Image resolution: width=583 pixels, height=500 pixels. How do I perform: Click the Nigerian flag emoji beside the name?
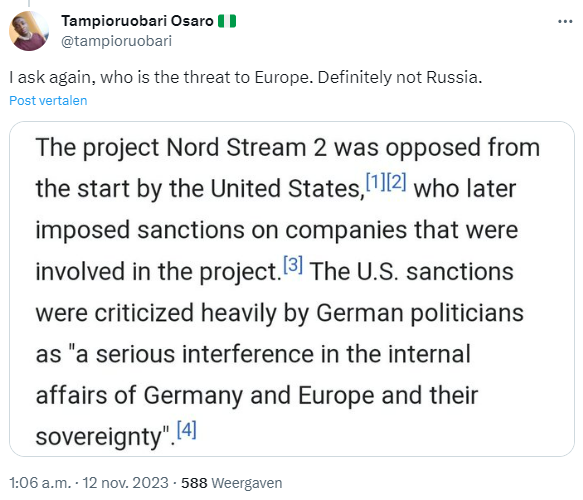tap(227, 21)
